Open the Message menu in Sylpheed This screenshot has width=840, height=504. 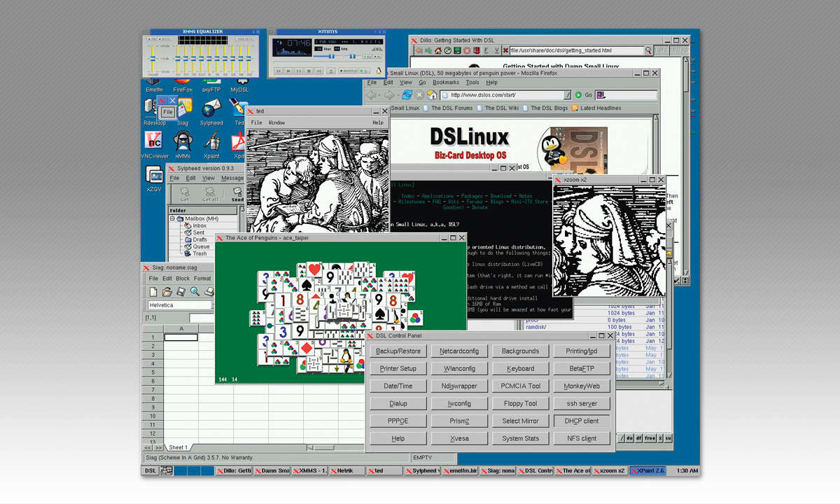tap(233, 178)
